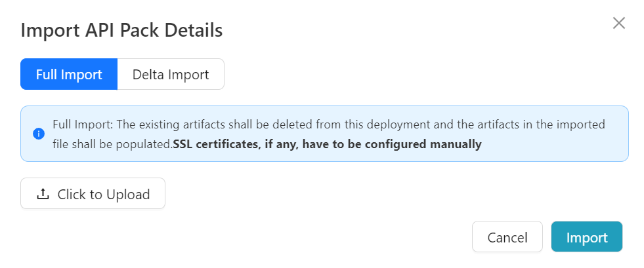Click the Cancel button
This screenshot has width=644, height=268.
coord(507,237)
